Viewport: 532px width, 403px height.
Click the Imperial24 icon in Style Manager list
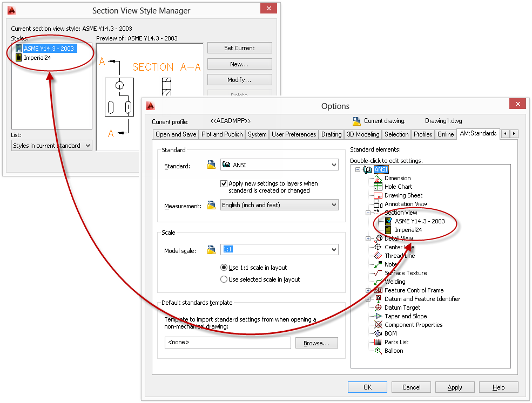(19, 58)
